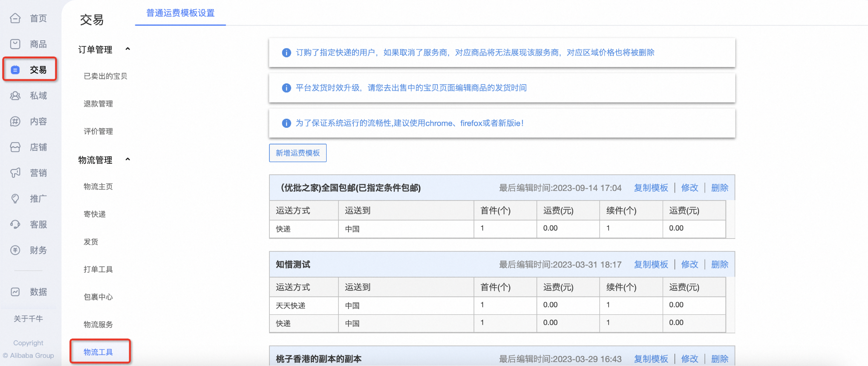This screenshot has width=868, height=366.
Task: Open 发货 menu item
Action: coord(91,242)
